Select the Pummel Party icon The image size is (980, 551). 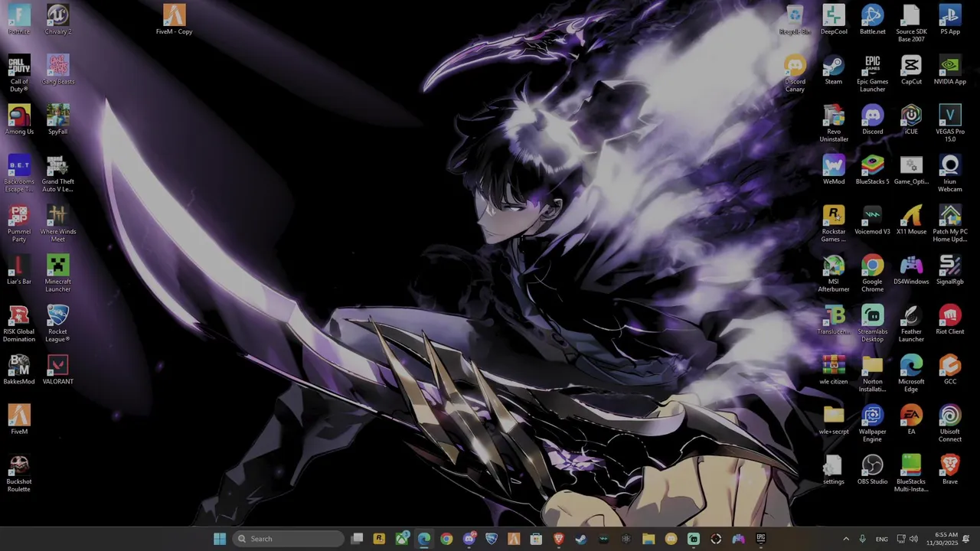tap(19, 223)
